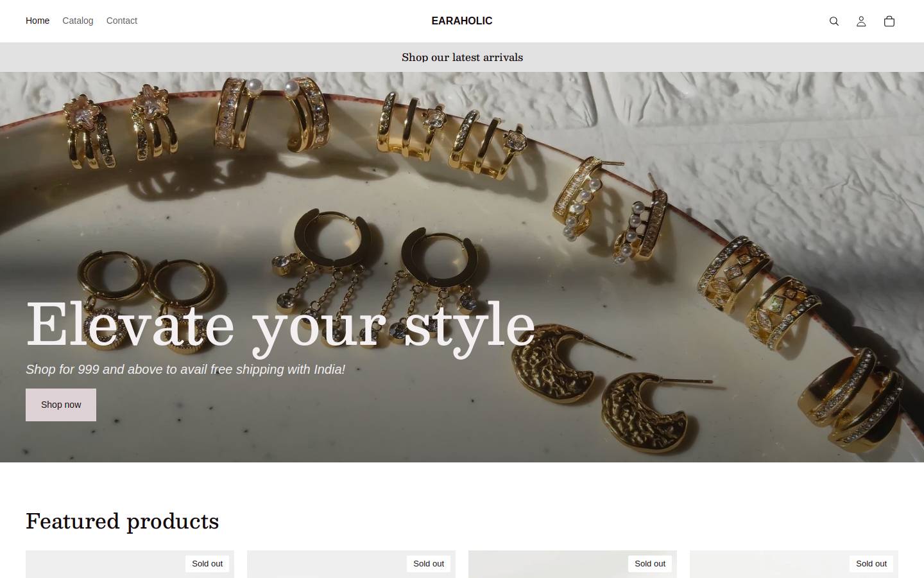Screen dimensions: 924x578
Task: Click the Shop now button
Action: (x=61, y=405)
